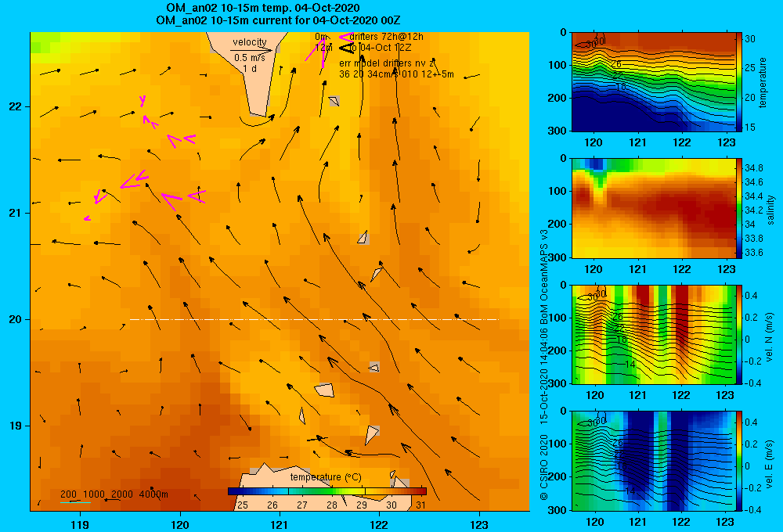The width and height of the screenshot is (783, 532).
Task: Click longitude label "121" on the main map axis
Action: [x=280, y=524]
